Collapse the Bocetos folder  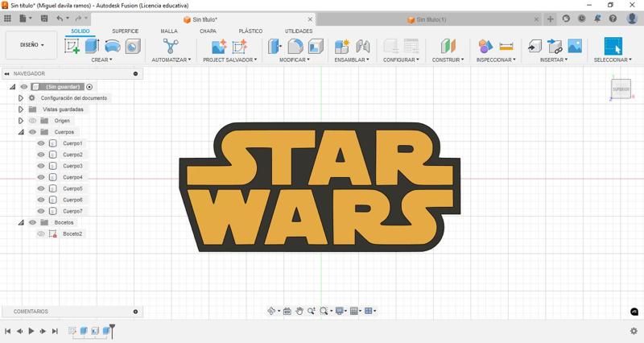click(x=21, y=222)
